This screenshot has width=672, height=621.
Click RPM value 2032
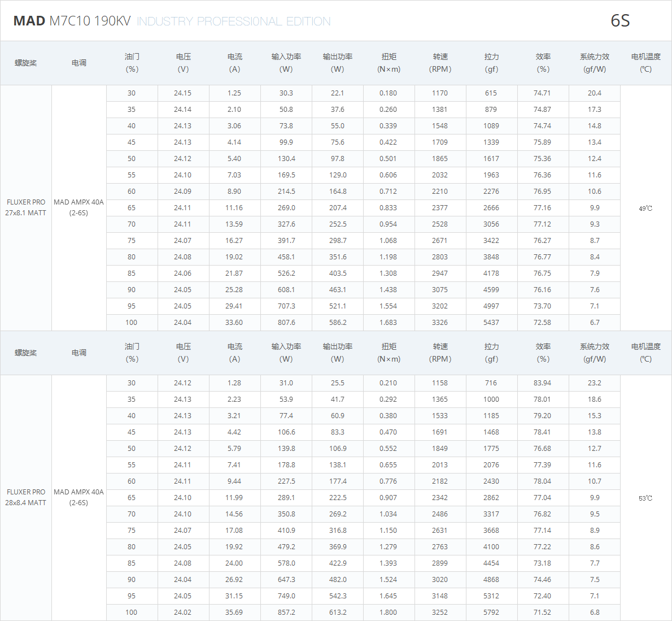point(440,175)
